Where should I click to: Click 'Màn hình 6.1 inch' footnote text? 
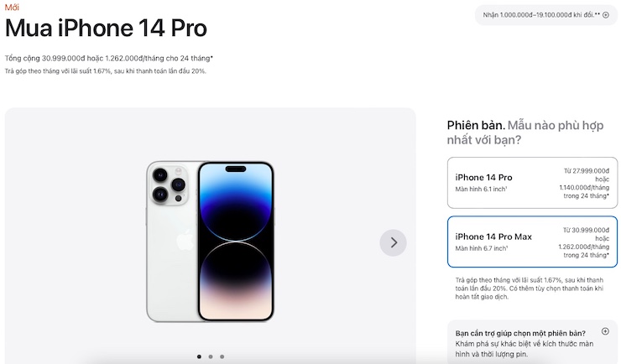click(481, 189)
